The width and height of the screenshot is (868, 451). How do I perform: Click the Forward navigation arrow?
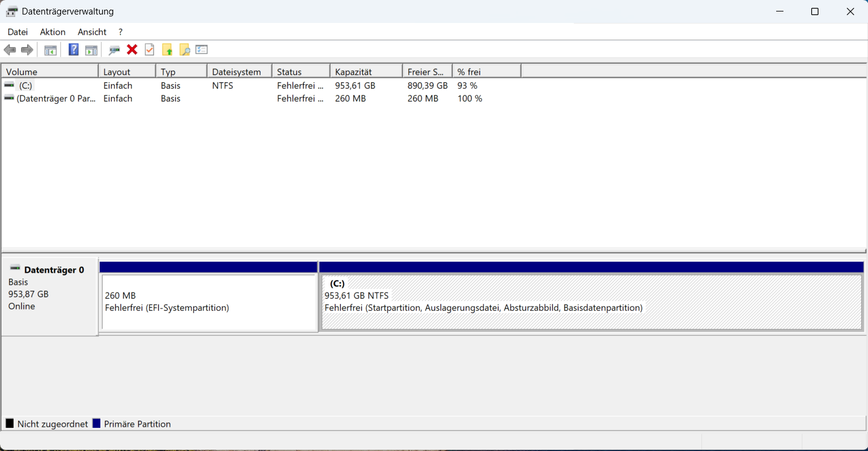(27, 50)
